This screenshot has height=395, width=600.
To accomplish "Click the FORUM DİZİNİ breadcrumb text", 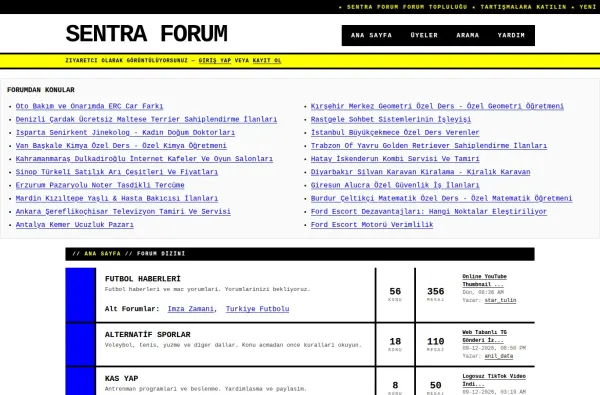I will coord(161,254).
